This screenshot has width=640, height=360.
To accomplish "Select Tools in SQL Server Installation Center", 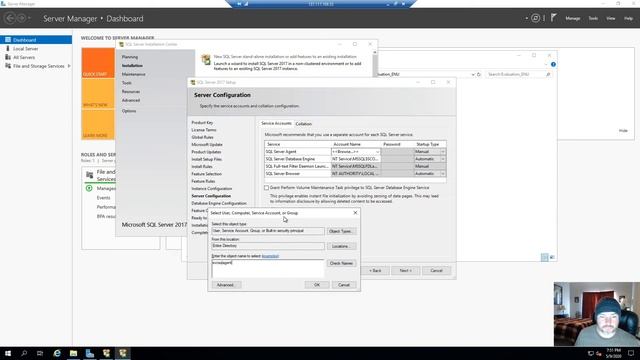I will click(127, 83).
